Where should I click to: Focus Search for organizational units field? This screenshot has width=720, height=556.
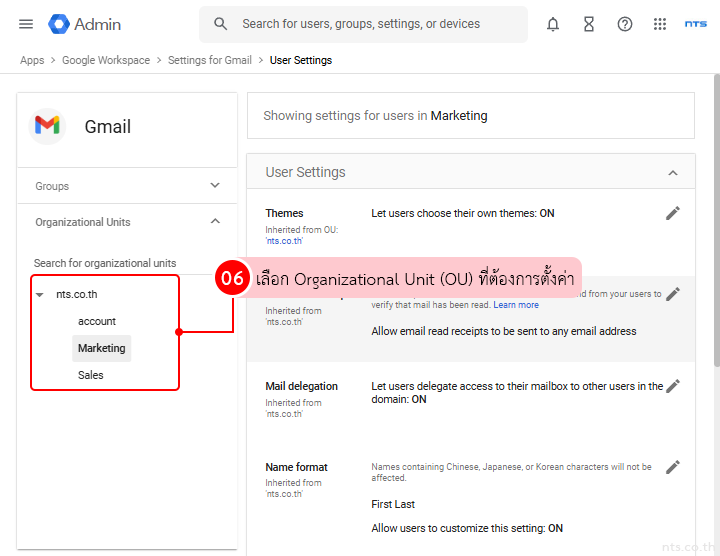click(123, 263)
